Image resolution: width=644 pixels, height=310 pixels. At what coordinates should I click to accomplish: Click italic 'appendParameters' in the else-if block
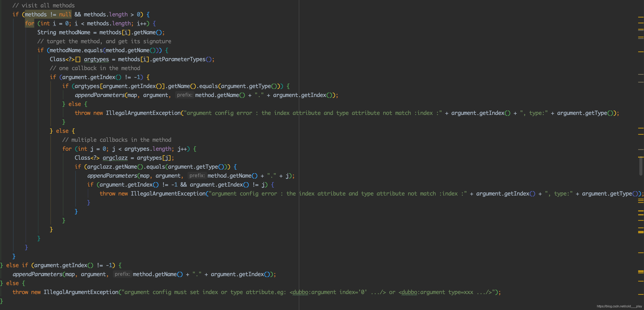38,274
